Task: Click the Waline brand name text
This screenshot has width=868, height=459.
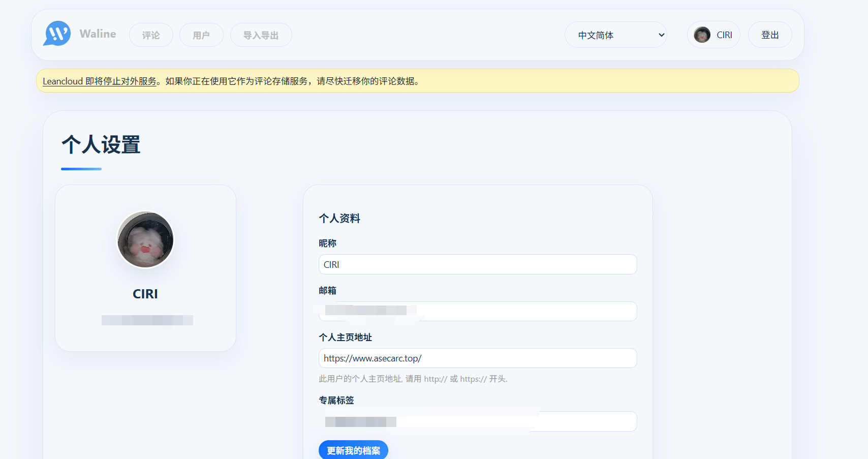Action: point(98,34)
